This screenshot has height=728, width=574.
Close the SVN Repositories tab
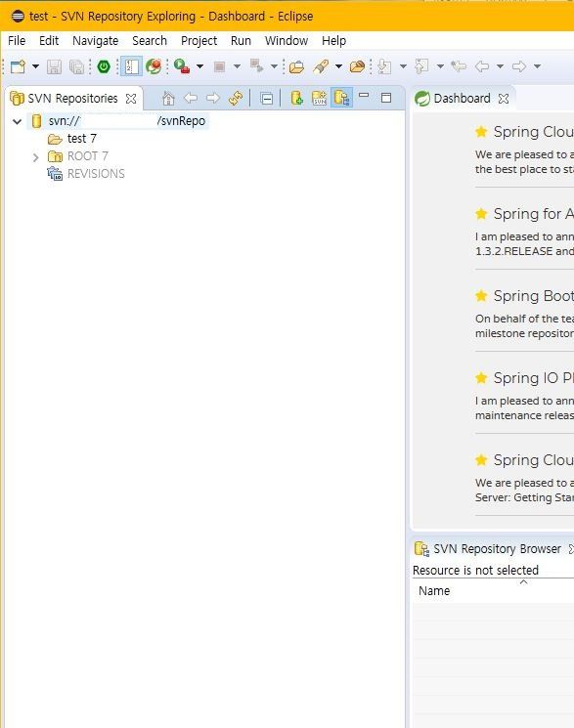coord(132,99)
